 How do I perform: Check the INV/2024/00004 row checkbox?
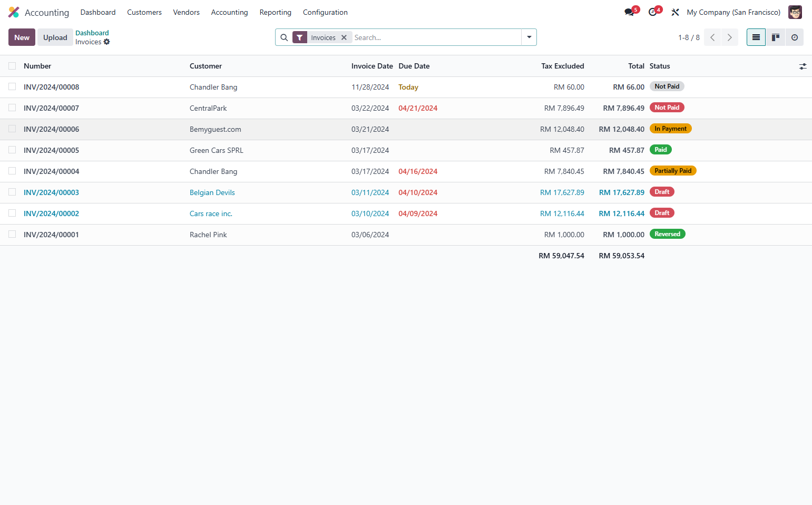pos(12,171)
